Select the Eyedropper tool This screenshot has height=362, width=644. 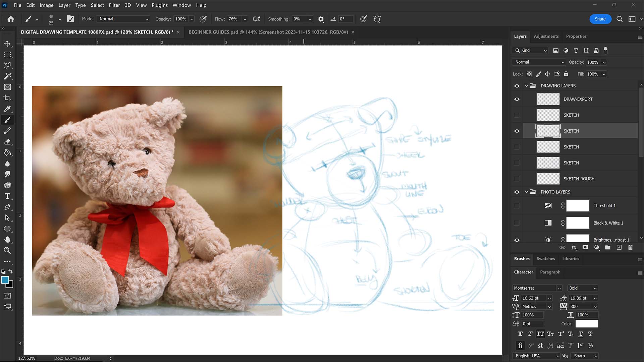tap(7, 109)
